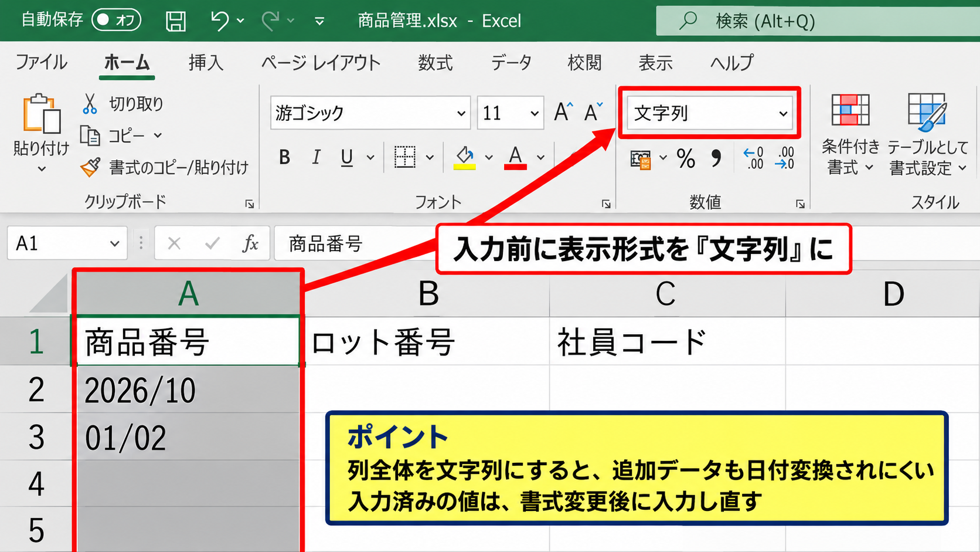Click the Redo arrow icon
Screen dimensions: 980x552
coord(270,21)
